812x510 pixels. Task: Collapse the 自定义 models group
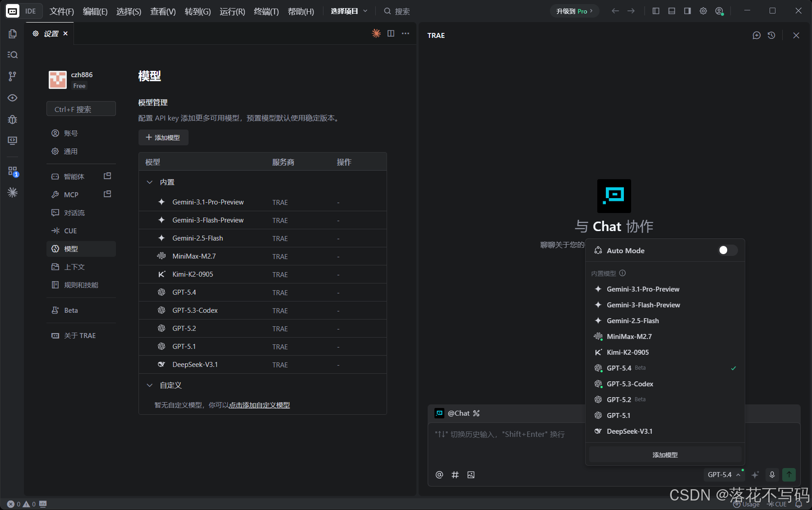(150, 385)
